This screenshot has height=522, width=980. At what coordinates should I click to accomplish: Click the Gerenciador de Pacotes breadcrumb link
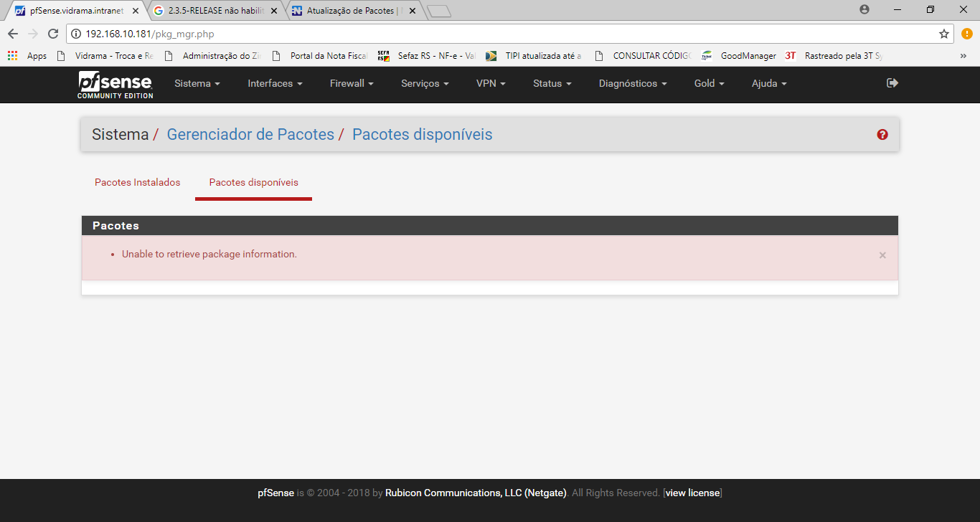click(x=250, y=135)
